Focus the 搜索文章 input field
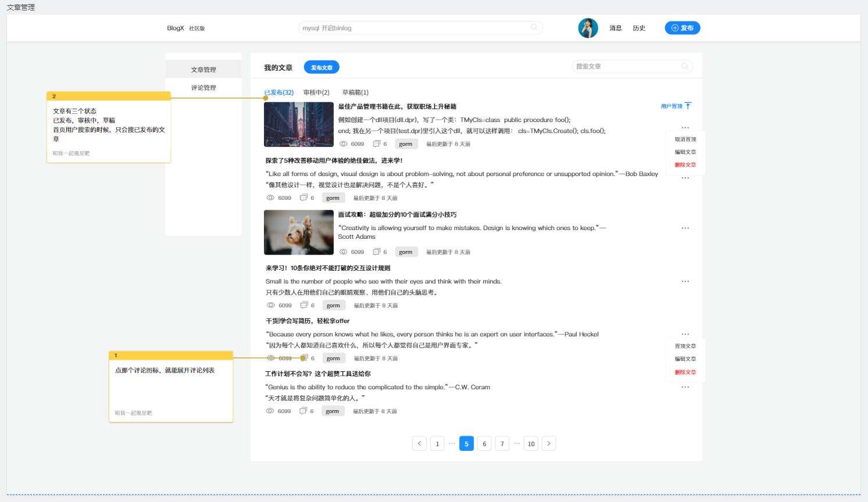Screen dimensions: 868x502 (625, 67)
